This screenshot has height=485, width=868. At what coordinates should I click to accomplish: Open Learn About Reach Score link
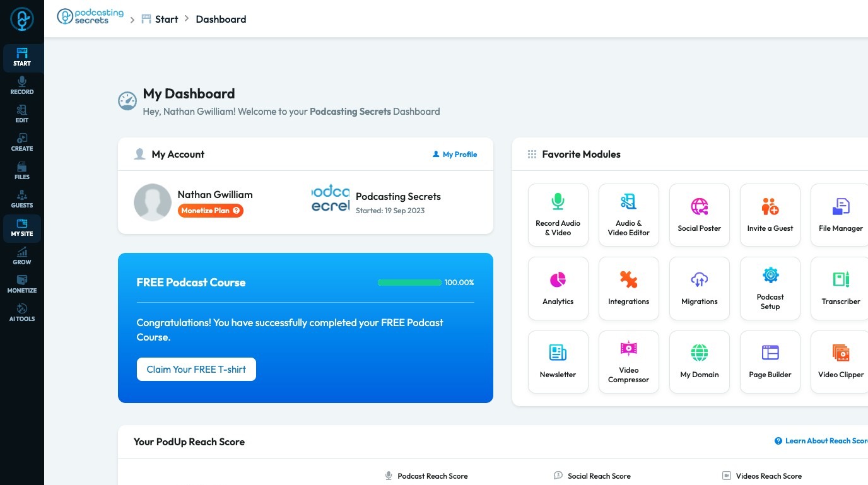pyautogui.click(x=821, y=441)
